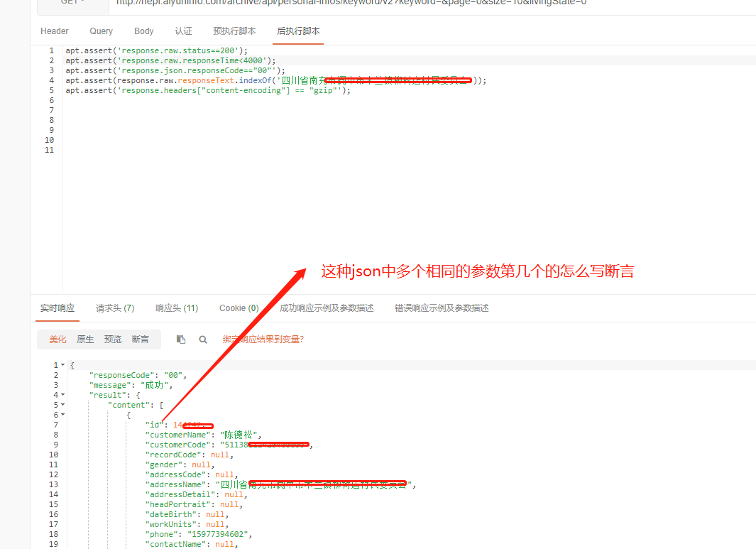
Task: Collapse the root JSON object on line 1
Action: tap(62, 365)
